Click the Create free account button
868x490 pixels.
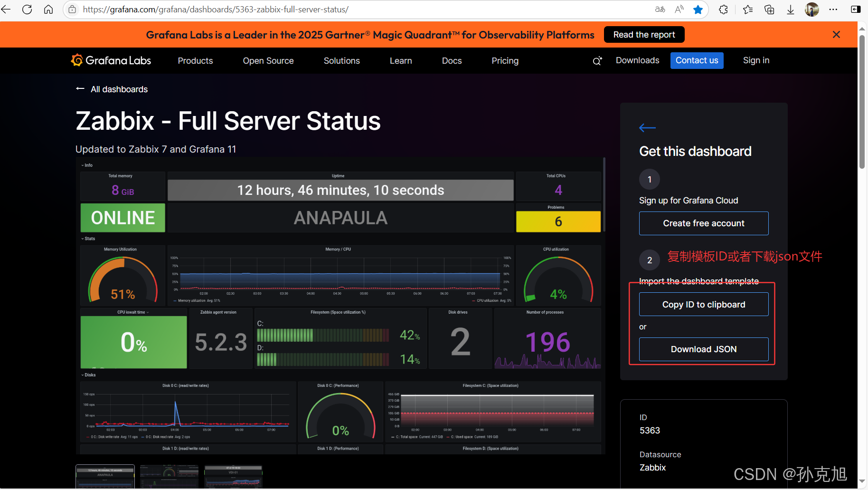[x=704, y=223]
